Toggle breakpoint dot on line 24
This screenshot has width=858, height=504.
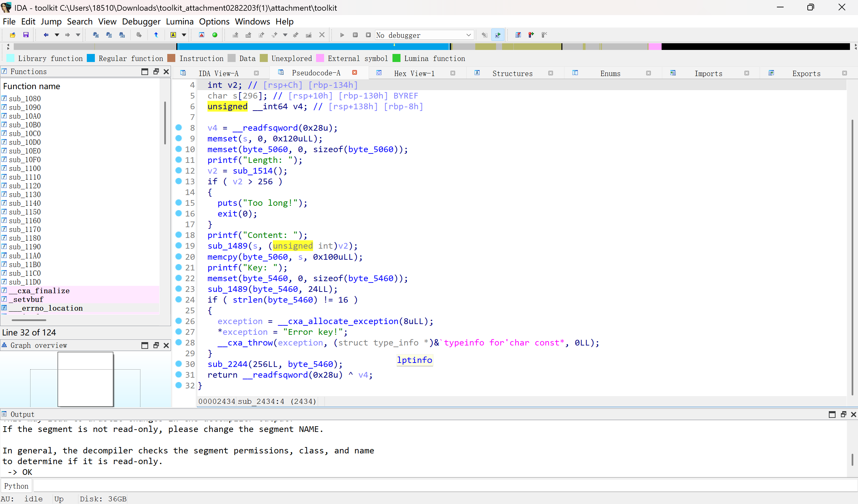click(178, 299)
